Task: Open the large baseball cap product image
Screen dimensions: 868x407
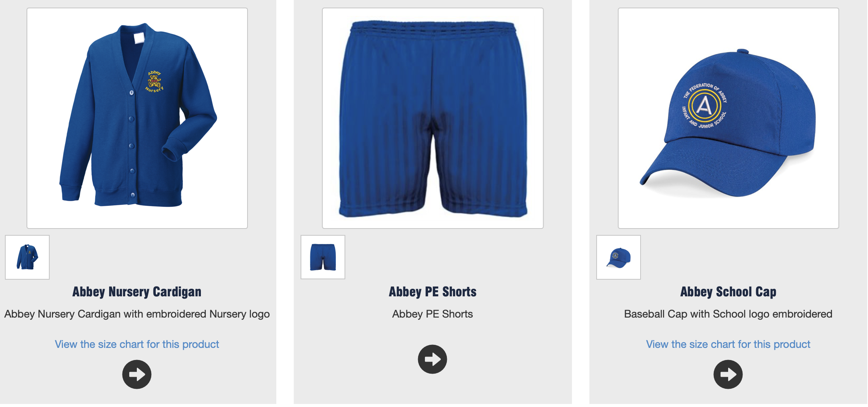Action: point(729,118)
